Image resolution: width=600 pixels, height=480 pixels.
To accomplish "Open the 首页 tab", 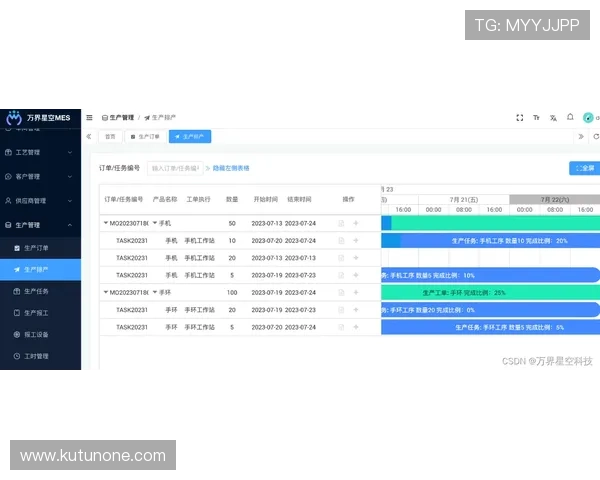I will [109, 136].
